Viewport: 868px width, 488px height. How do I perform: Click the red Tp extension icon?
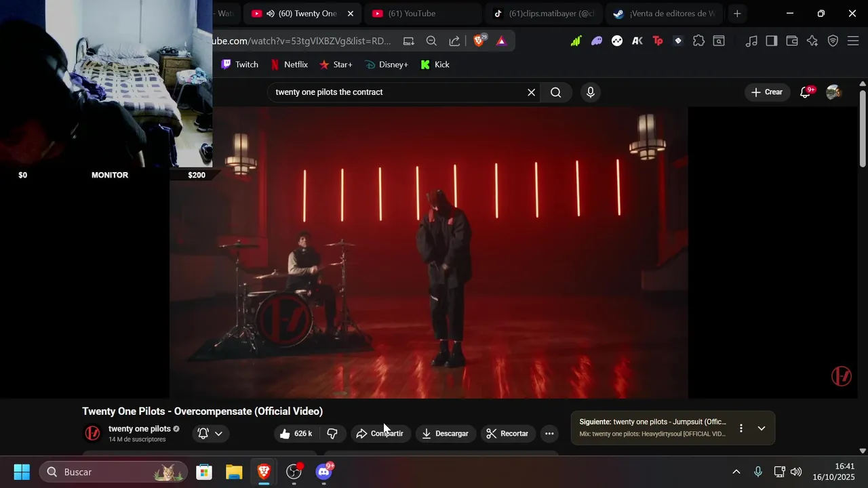(x=658, y=41)
